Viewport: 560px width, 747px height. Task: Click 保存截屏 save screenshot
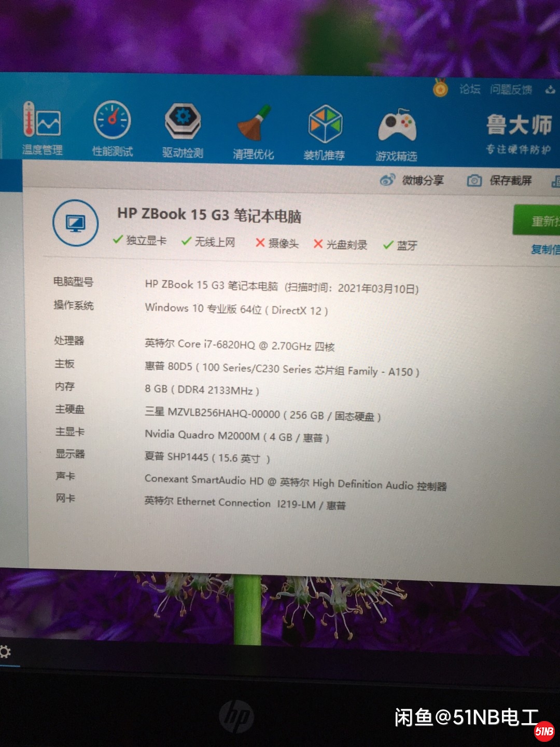click(500, 181)
